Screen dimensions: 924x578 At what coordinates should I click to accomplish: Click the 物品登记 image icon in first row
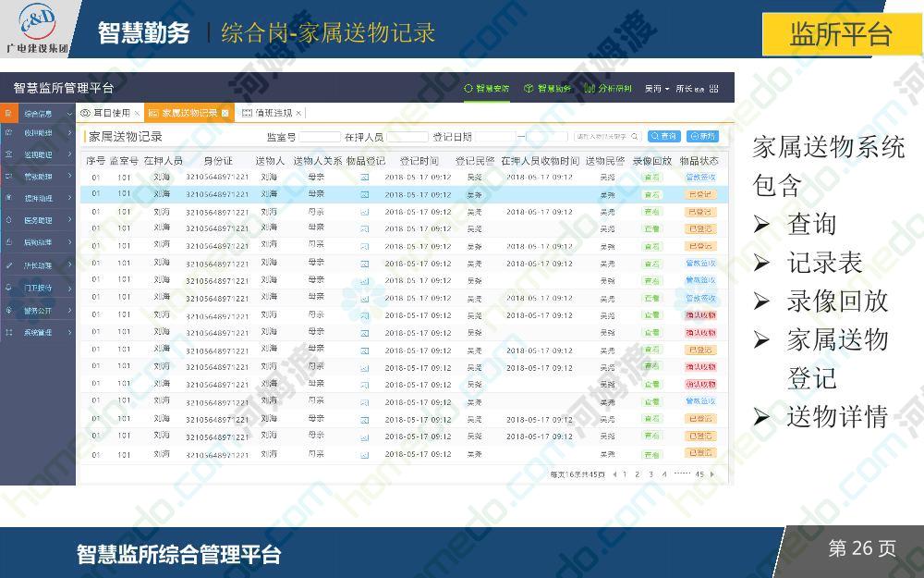(364, 177)
